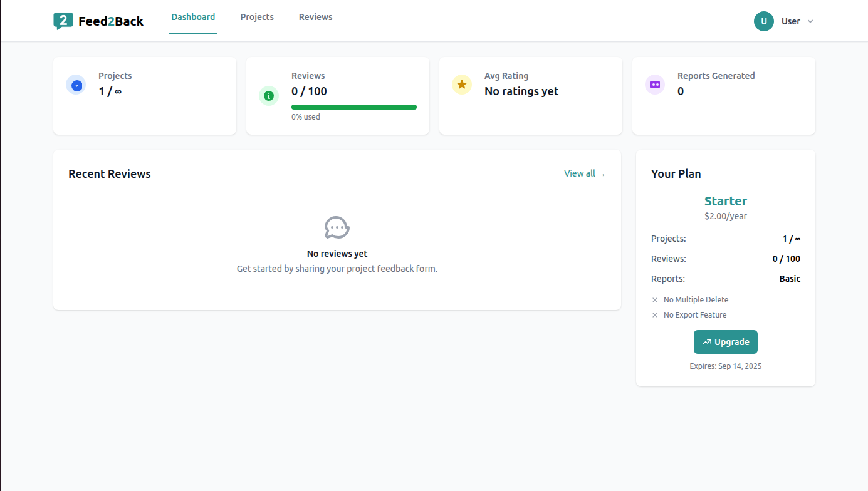Click the round U user avatar
868x491 pixels.
pyautogui.click(x=764, y=21)
